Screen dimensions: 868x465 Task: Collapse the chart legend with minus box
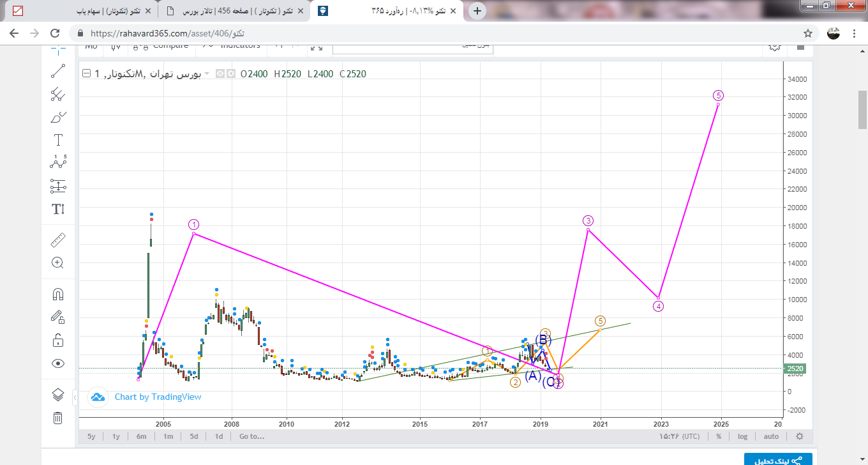click(87, 73)
